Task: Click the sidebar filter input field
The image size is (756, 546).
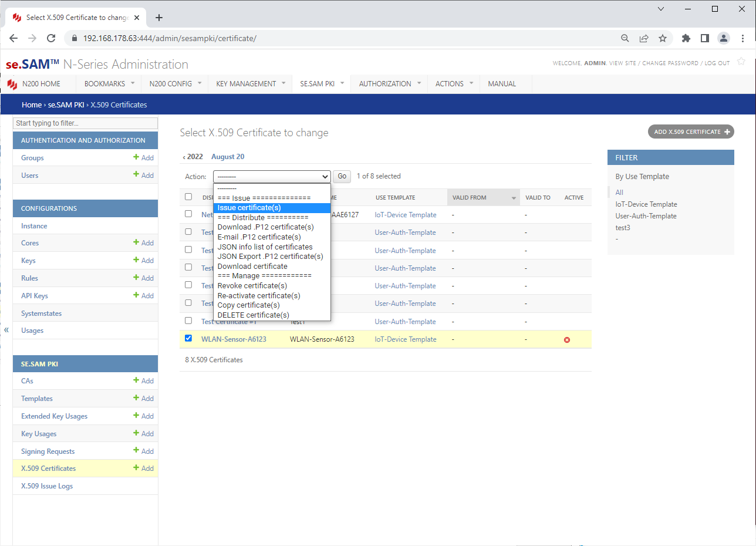Action: 86,123
